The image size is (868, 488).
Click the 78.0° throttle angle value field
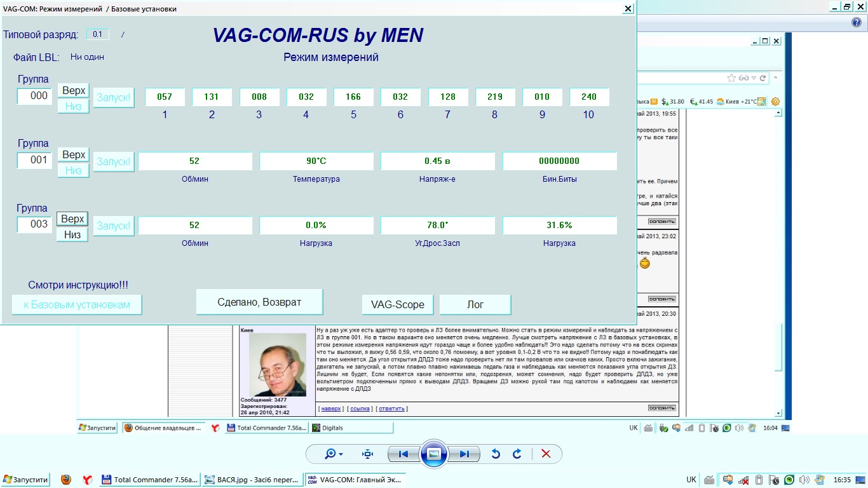tap(438, 225)
